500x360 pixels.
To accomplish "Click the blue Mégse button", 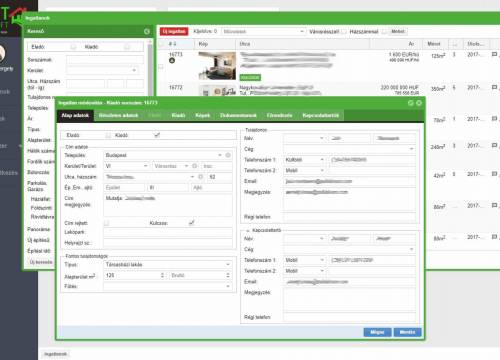I will 377,332.
